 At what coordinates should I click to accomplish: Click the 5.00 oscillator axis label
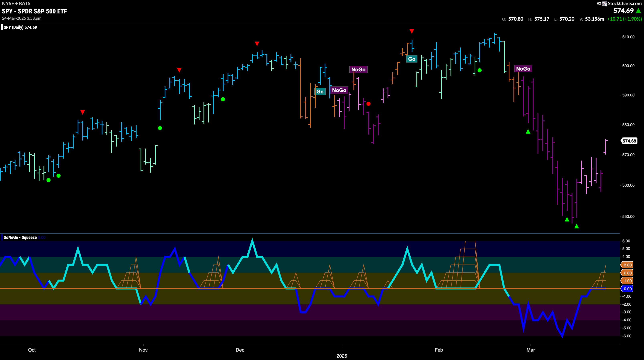[x=626, y=249]
